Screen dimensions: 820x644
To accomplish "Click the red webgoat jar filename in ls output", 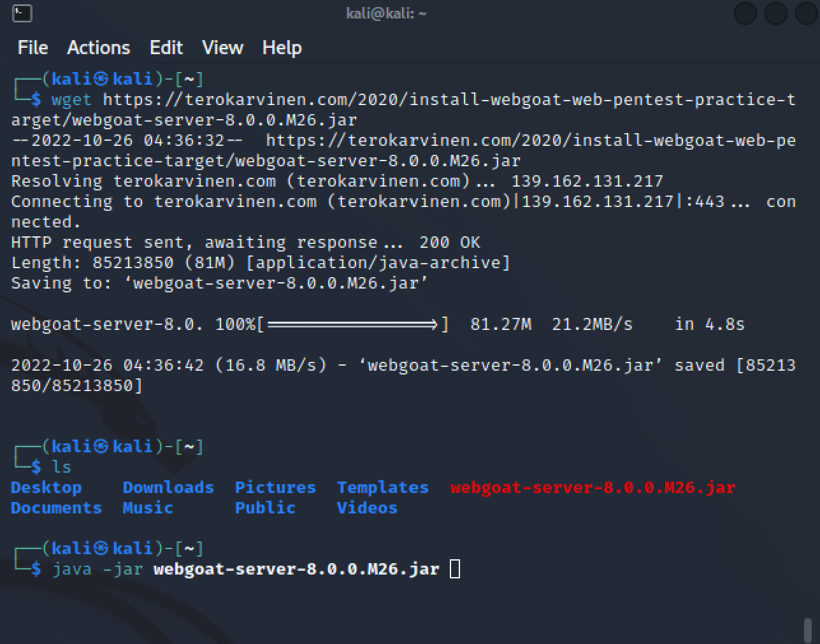I will [593, 487].
